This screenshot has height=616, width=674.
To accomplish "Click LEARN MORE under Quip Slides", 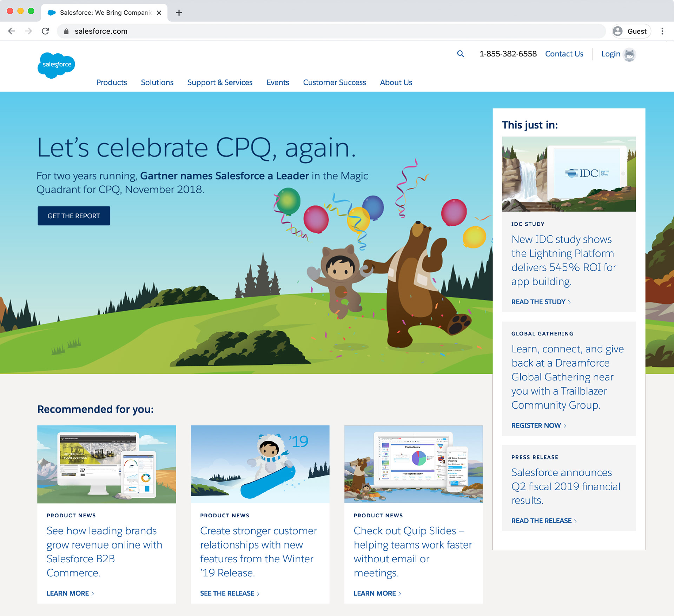I will 377,593.
